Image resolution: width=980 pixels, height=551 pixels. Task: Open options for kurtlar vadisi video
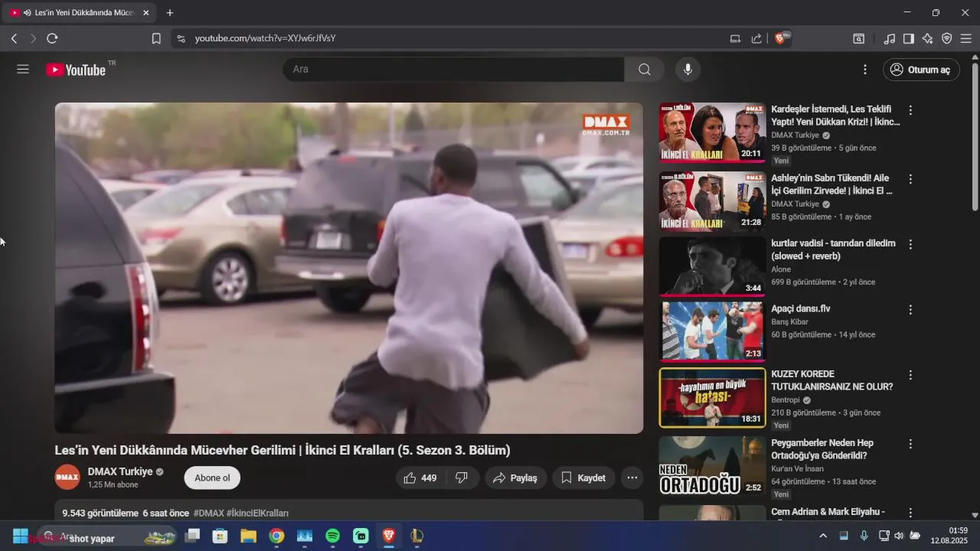[x=910, y=244]
